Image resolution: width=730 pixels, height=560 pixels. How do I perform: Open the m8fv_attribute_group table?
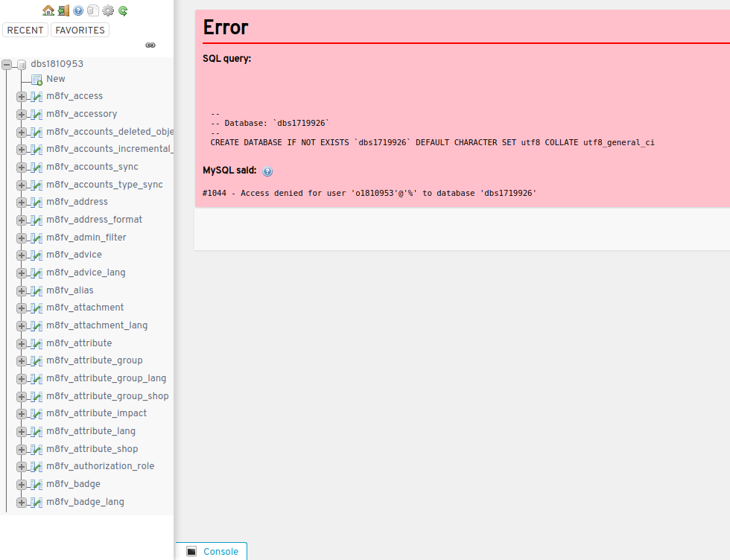pos(95,360)
